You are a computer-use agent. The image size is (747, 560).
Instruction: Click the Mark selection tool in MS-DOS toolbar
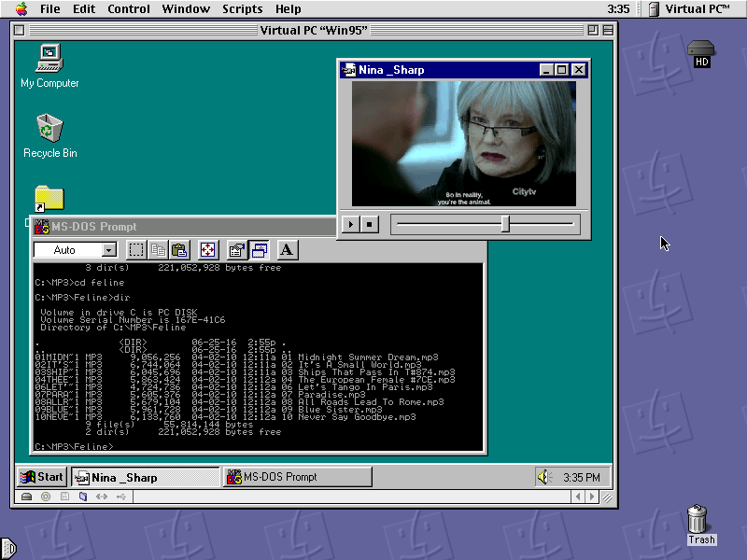[135, 250]
